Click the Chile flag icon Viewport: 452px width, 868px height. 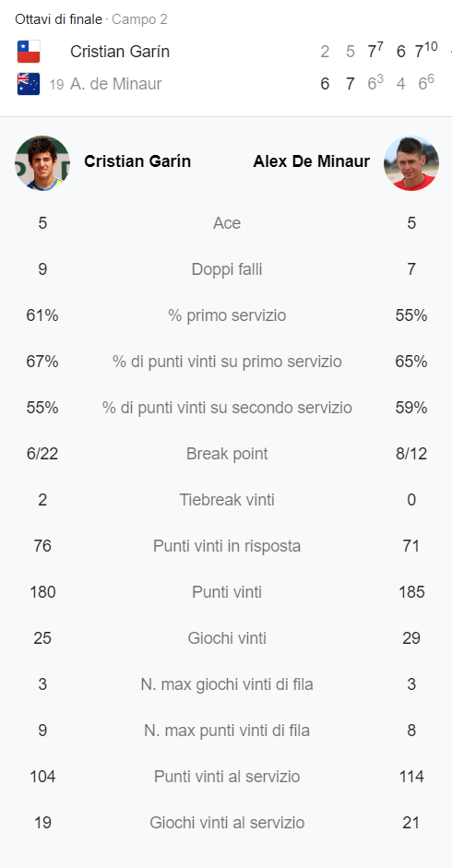pyautogui.click(x=29, y=52)
